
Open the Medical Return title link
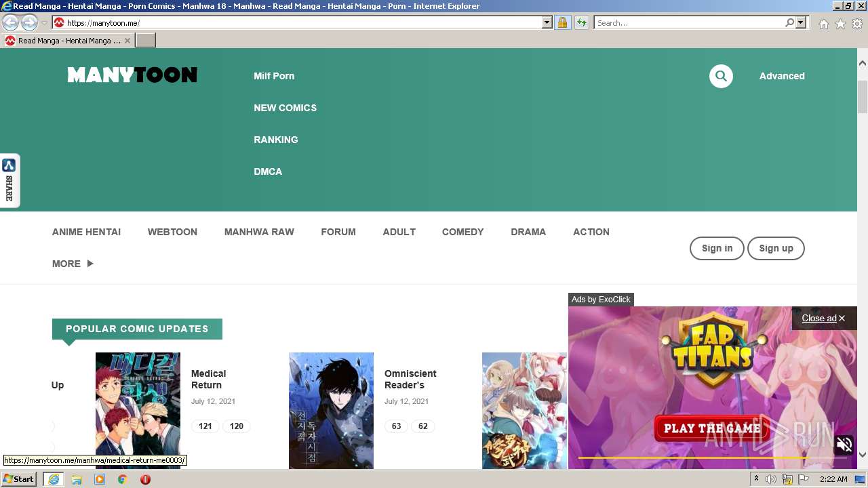pyautogui.click(x=208, y=380)
